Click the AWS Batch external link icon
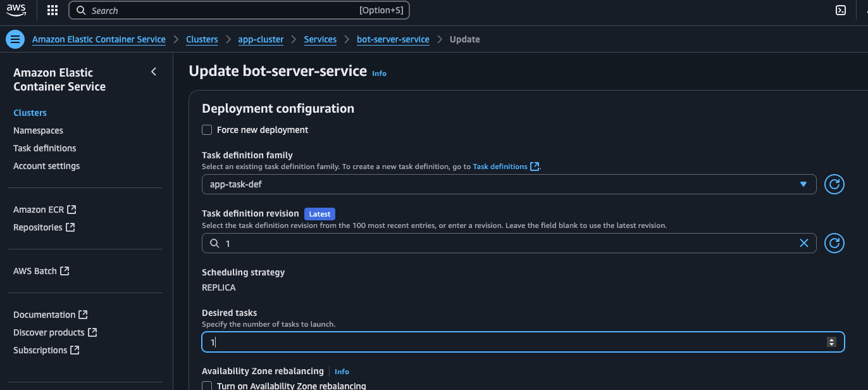Viewport: 868px width, 390px height. tap(65, 271)
